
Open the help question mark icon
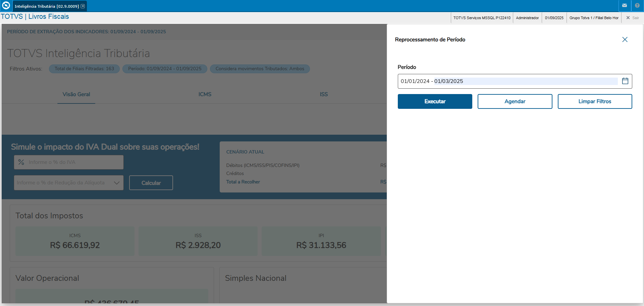point(637,6)
